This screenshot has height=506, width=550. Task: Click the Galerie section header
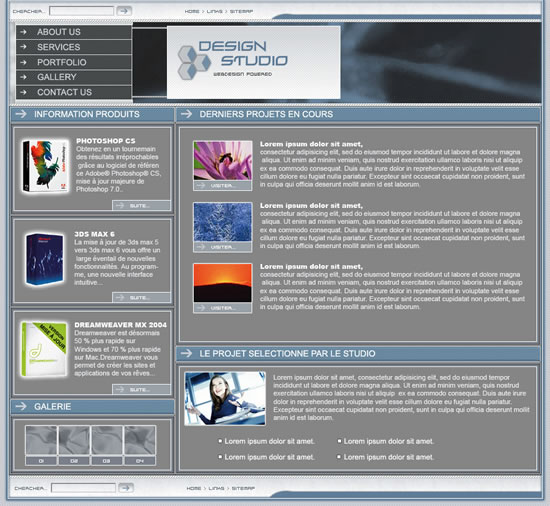[92, 406]
